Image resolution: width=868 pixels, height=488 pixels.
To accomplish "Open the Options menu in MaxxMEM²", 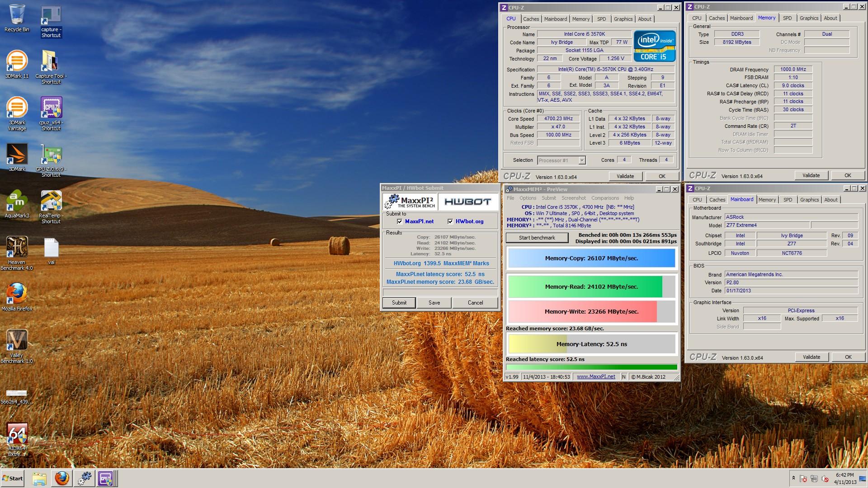I will tap(528, 198).
